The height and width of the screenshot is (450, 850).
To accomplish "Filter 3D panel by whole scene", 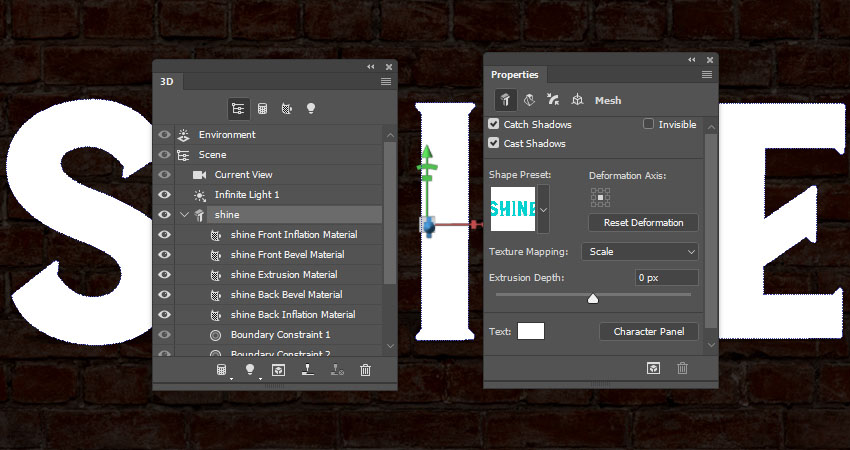I will pos(239,108).
